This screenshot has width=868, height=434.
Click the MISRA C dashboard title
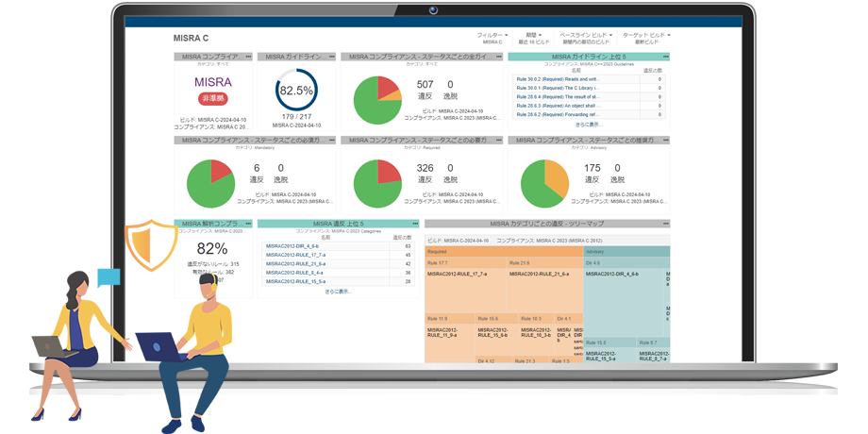(x=191, y=38)
